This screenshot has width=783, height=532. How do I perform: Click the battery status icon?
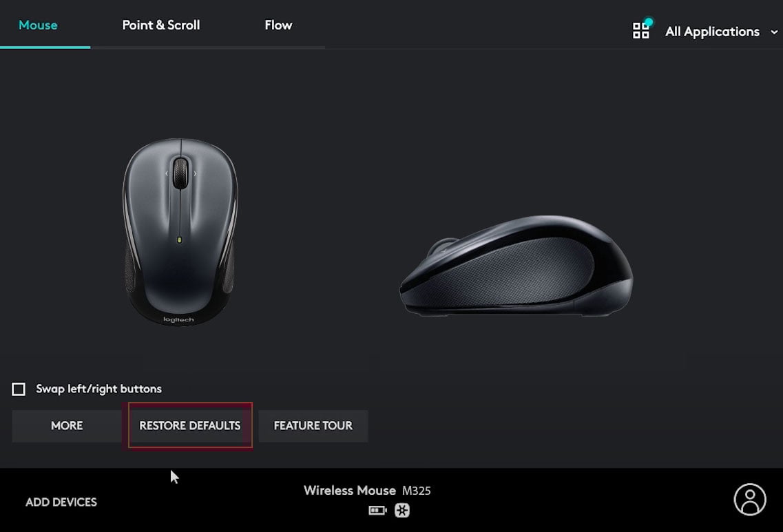coord(377,511)
